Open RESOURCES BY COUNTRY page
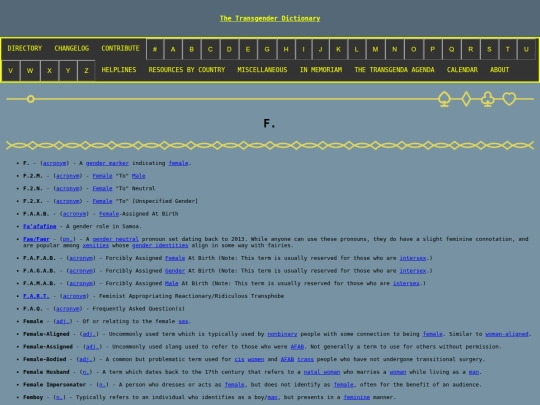 (187, 70)
